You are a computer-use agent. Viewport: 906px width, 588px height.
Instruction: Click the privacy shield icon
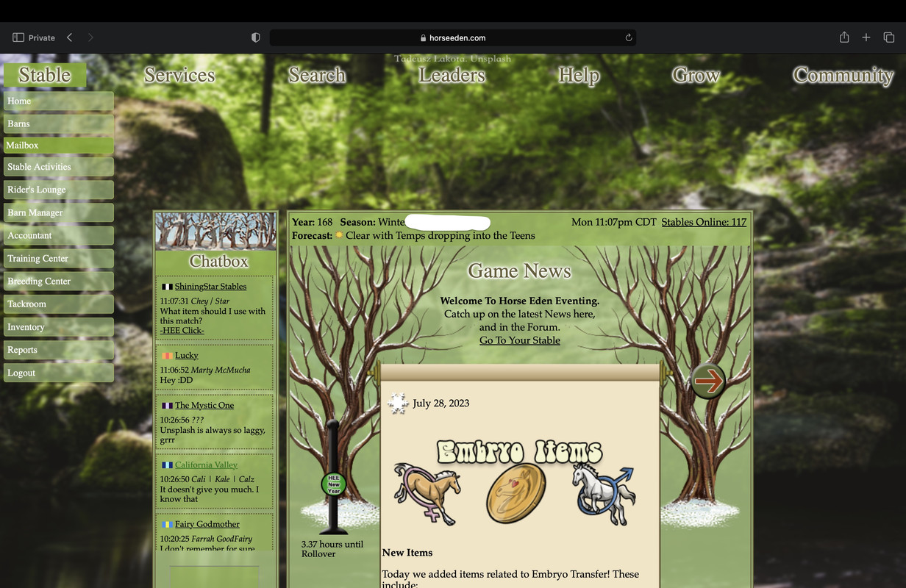tap(256, 37)
